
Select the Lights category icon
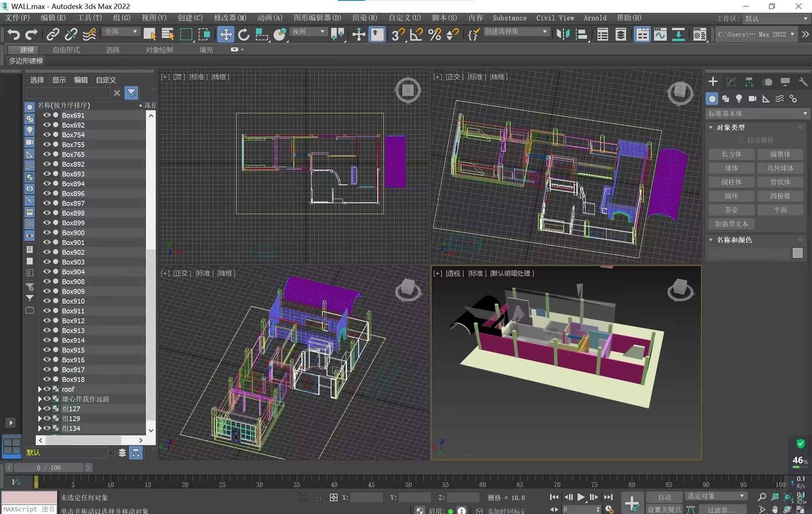739,99
